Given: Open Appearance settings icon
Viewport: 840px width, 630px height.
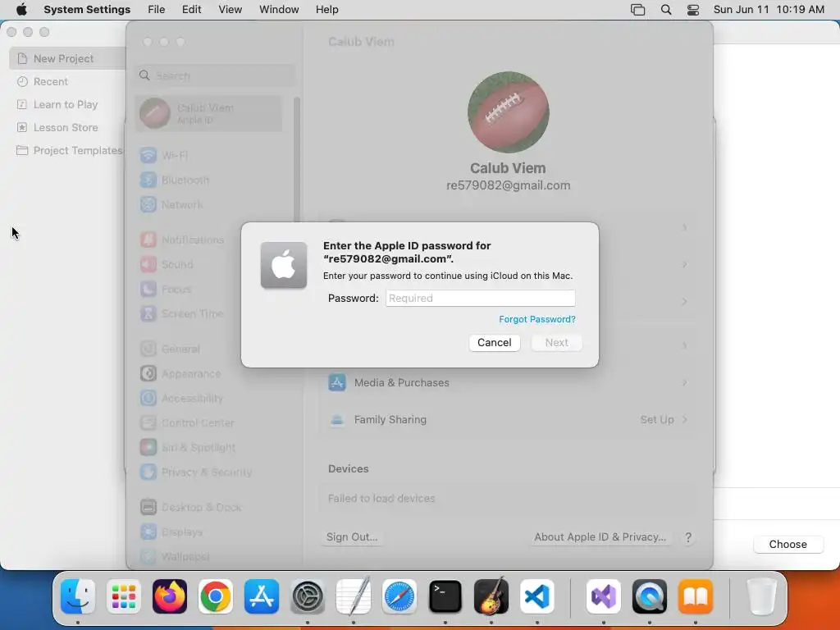Looking at the screenshot, I should click(x=148, y=373).
